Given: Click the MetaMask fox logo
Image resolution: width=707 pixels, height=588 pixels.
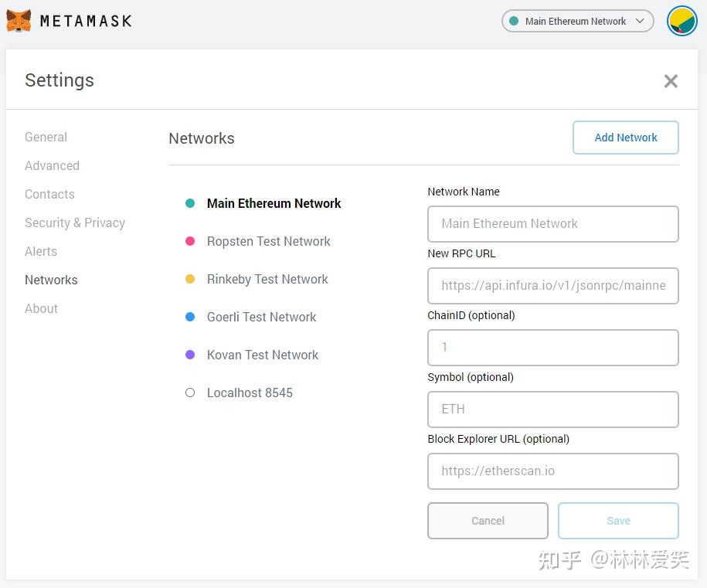Looking at the screenshot, I should pos(19,21).
